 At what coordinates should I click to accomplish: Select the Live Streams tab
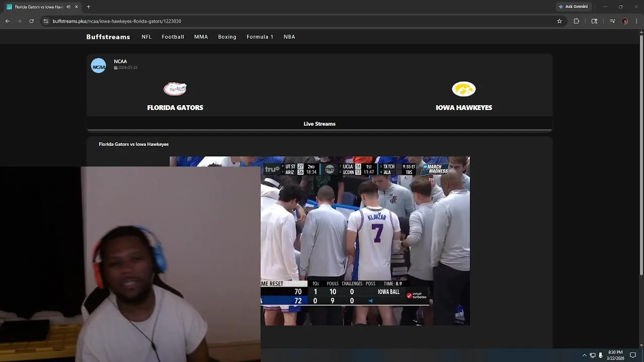pyautogui.click(x=319, y=124)
